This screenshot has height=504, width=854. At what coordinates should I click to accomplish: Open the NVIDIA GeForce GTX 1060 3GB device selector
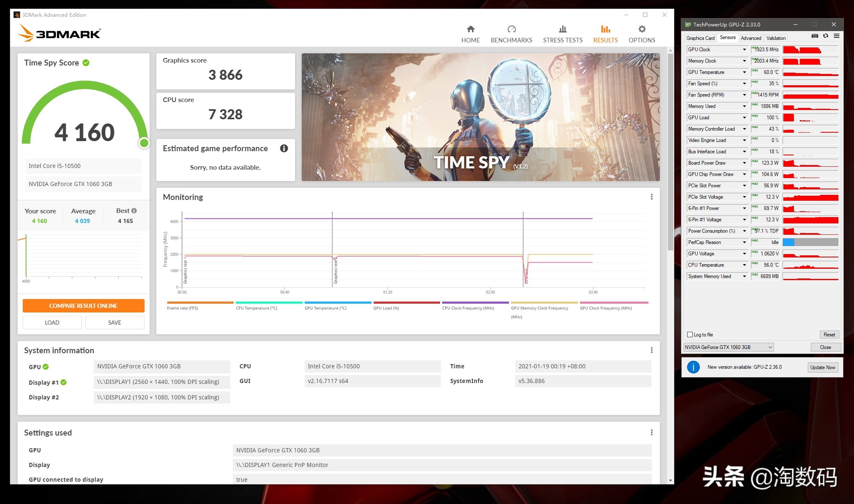pos(728,347)
